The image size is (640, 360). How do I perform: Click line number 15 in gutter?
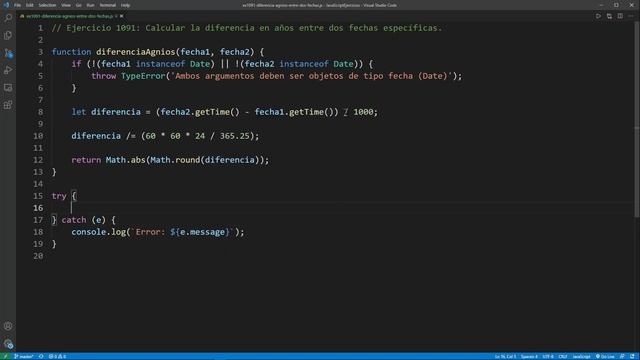tap(38, 196)
